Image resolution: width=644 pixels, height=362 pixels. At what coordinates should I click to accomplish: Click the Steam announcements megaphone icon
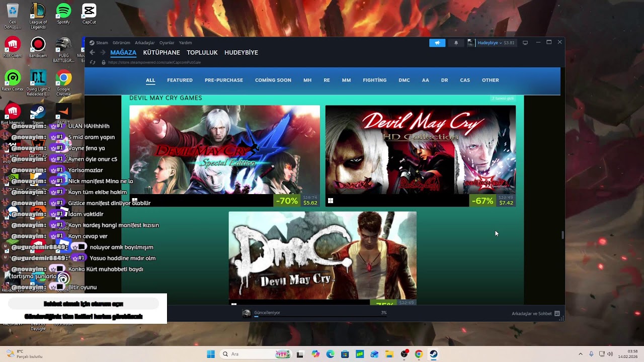437,43
